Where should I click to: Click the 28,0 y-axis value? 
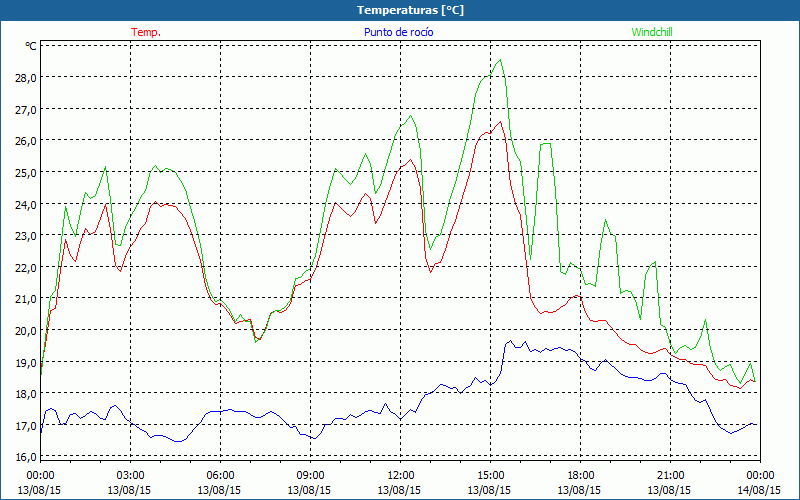tap(27, 78)
